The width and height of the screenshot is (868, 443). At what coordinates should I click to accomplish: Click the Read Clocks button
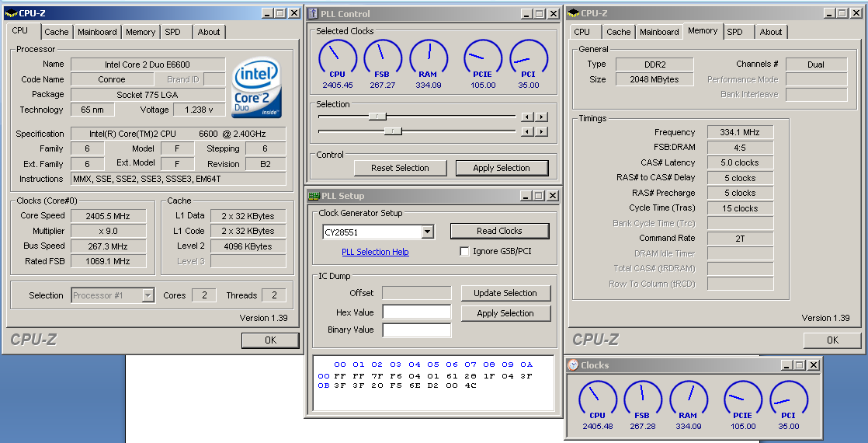point(499,231)
